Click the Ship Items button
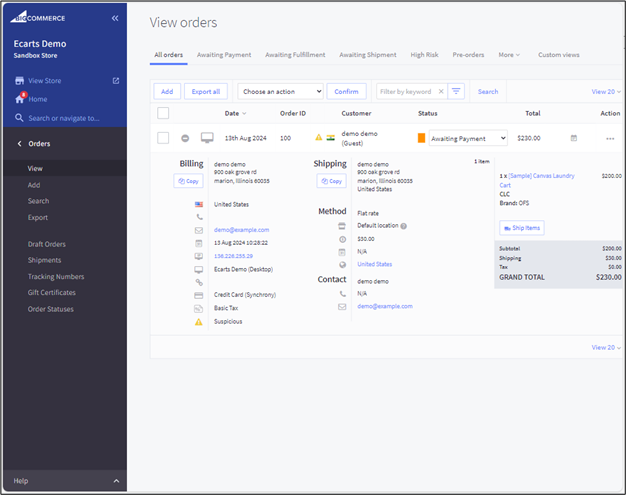Screen dimensions: 626x495 click(x=521, y=228)
